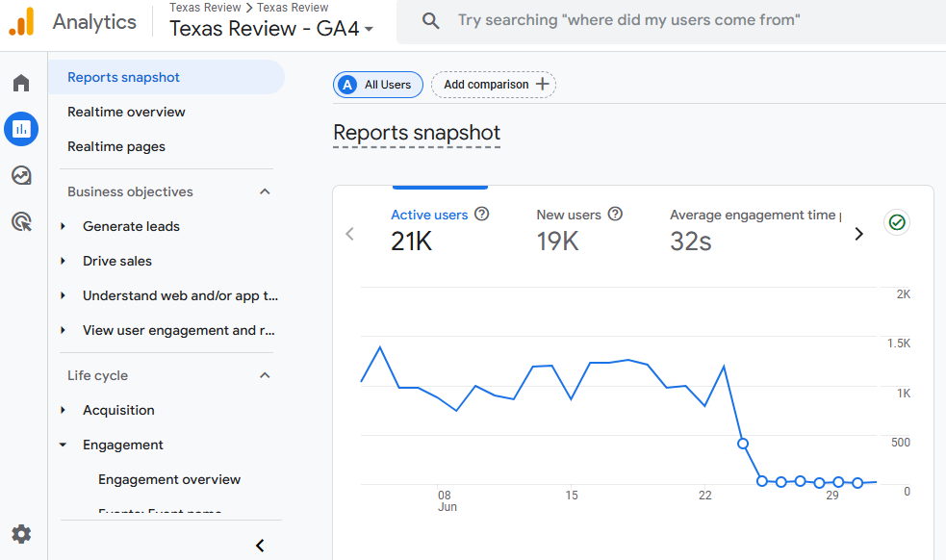
Task: Expand the Understand web and/or app arrow
Action: (63, 295)
